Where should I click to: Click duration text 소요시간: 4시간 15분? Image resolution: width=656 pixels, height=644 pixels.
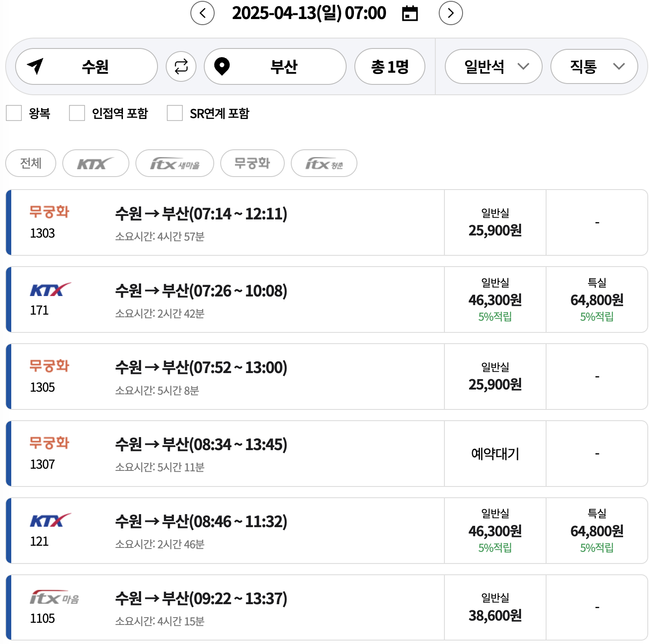click(x=160, y=621)
